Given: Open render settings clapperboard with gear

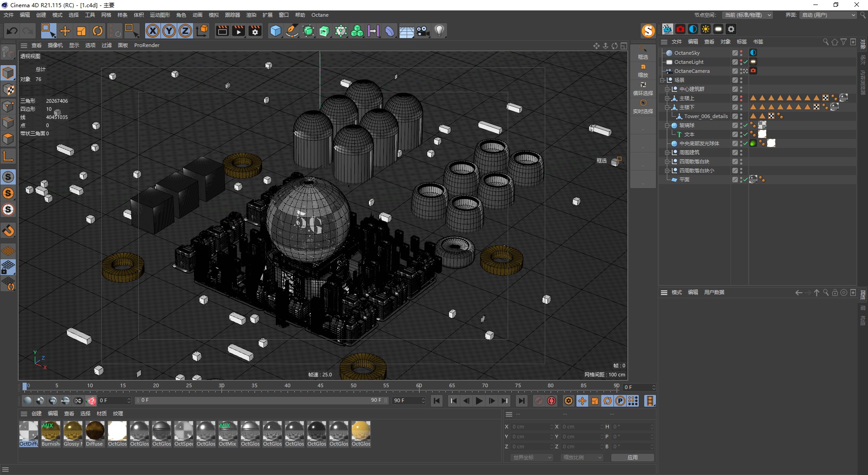Looking at the screenshot, I should pos(255,31).
